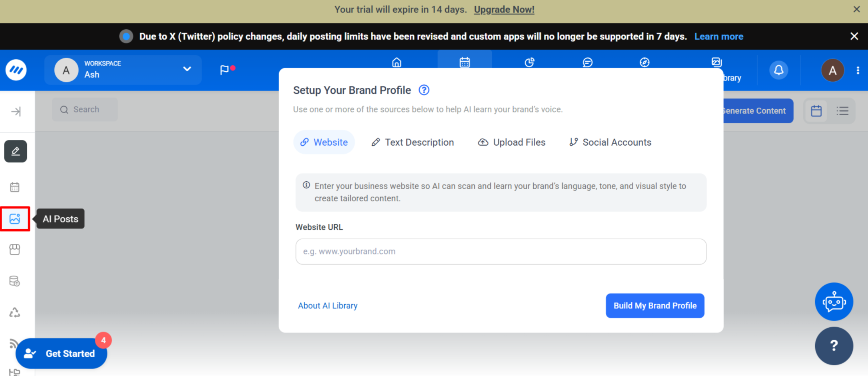Click the Upgrade Now! link
This screenshot has width=868, height=376.
pos(504,9)
